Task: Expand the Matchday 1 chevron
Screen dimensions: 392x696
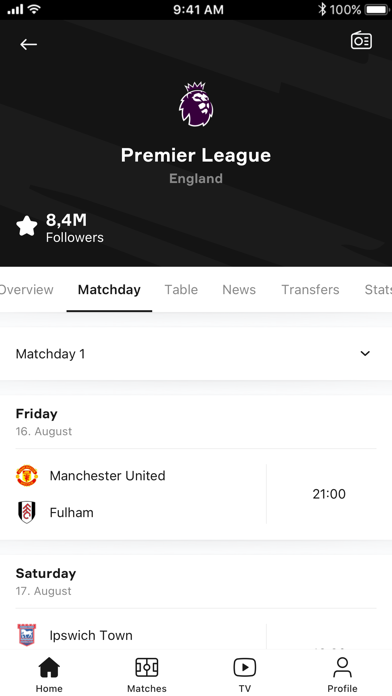Action: 365,354
